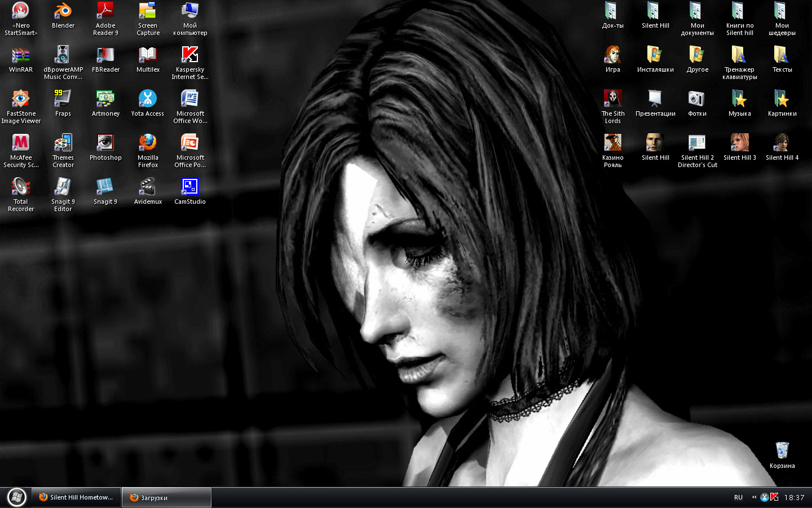The height and width of the screenshot is (508, 812).
Task: Switch to Silent Hill Hometown taskbar window
Action: tap(76, 497)
